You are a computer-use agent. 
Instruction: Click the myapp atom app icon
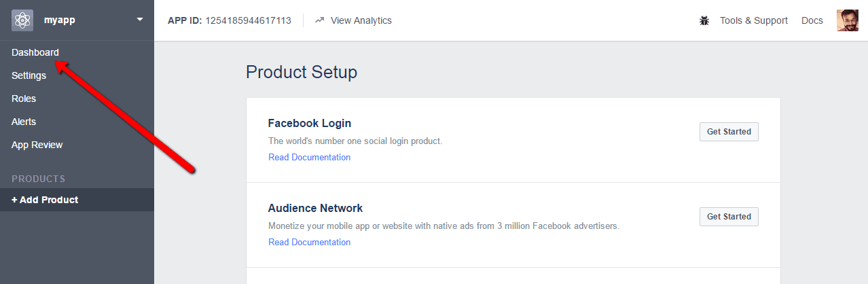[22, 20]
